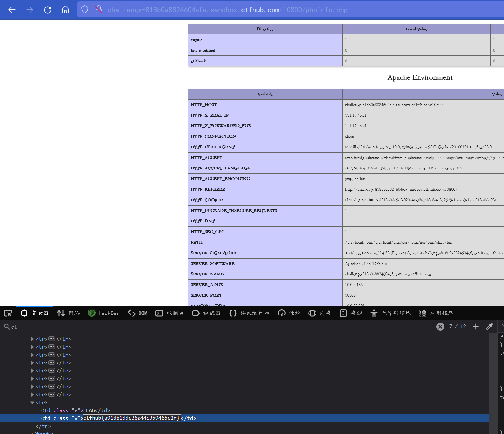504x434 pixels.
Task: Go back to the previous page
Action: coord(12,10)
